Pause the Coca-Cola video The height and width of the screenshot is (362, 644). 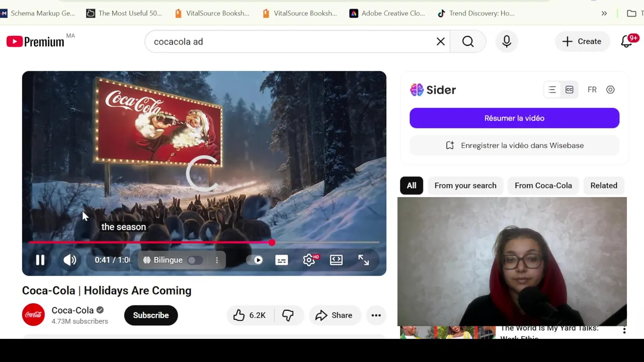(40, 260)
